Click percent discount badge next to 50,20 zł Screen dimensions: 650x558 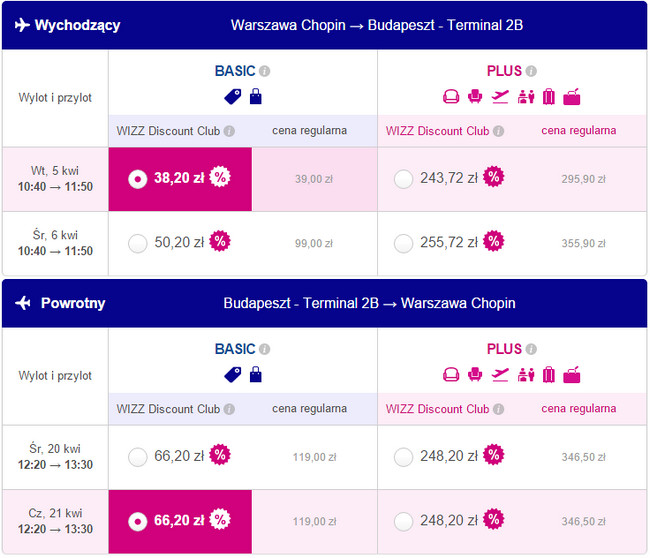[220, 242]
